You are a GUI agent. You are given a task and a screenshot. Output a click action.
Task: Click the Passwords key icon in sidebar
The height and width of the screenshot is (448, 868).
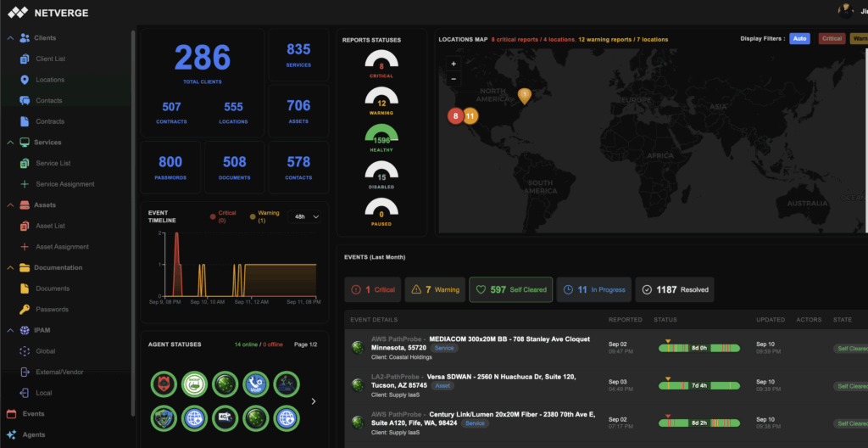tap(25, 310)
